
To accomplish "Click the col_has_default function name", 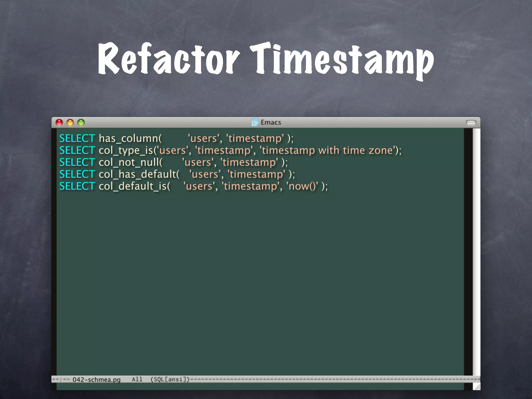I will pyautogui.click(x=137, y=174).
